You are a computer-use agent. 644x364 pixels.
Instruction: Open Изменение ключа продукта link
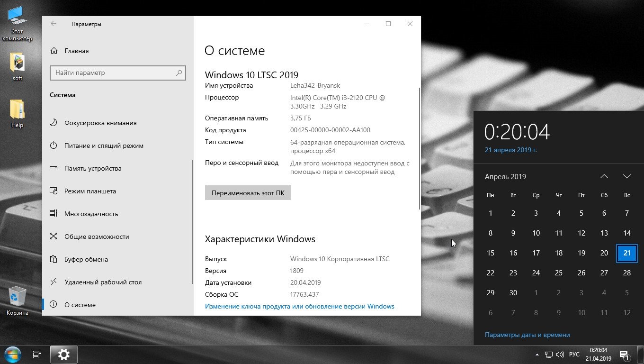click(x=300, y=306)
